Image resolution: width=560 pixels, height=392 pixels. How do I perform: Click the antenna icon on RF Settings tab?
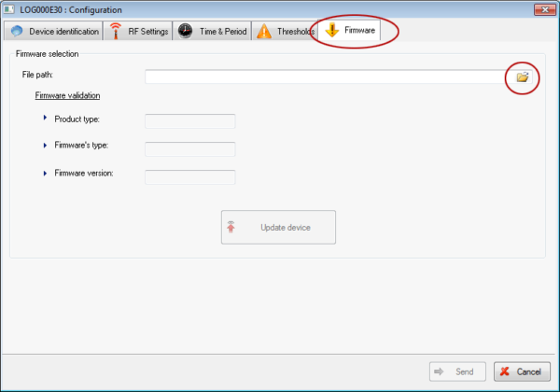coord(115,31)
